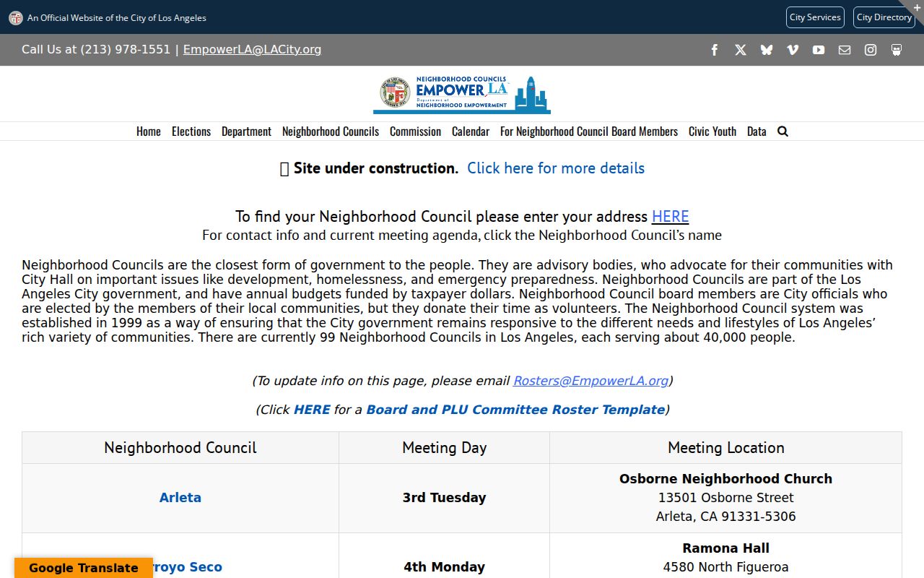Screen dimensions: 924x578
Task: Open Board and PLU Committee Roster Template link
Action: click(x=515, y=410)
